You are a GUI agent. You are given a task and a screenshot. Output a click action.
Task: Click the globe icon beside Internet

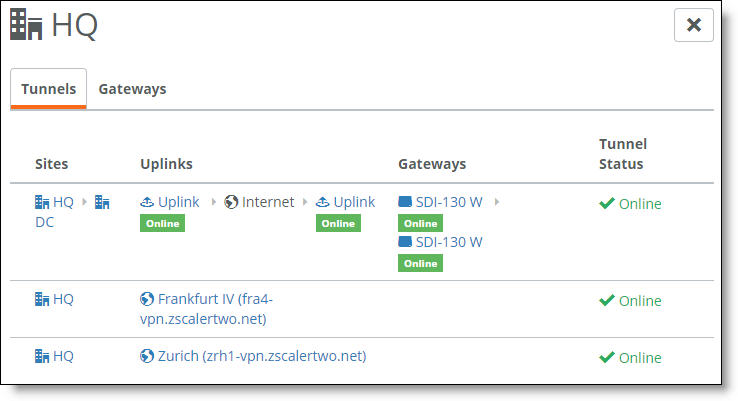(x=231, y=202)
